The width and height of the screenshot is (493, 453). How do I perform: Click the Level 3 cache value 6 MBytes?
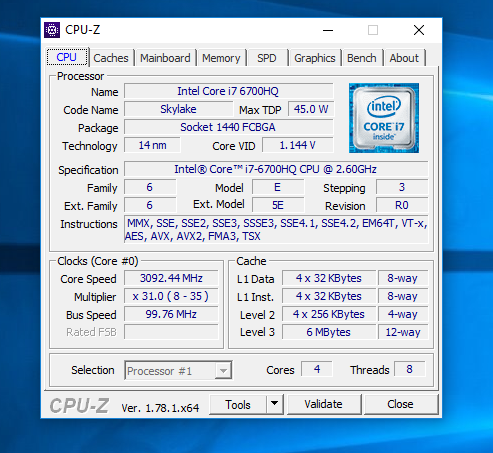329,332
